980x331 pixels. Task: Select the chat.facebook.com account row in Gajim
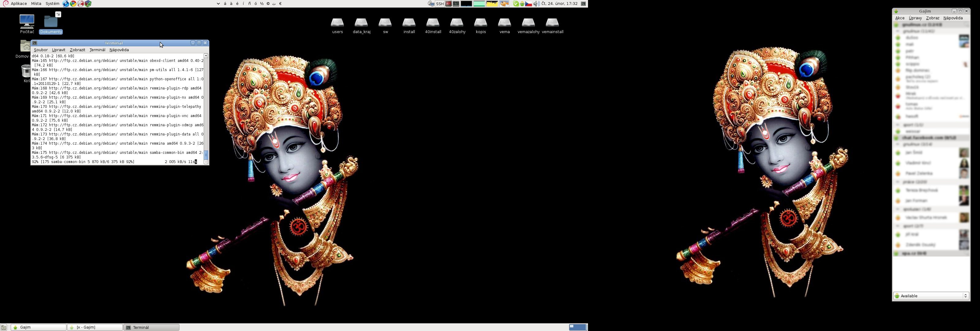[931, 138]
